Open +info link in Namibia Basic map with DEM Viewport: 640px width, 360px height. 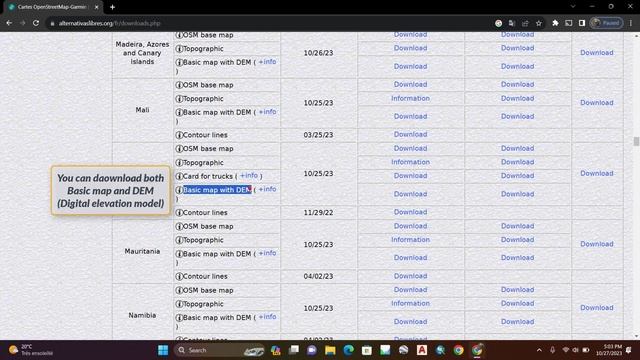pyautogui.click(x=267, y=317)
